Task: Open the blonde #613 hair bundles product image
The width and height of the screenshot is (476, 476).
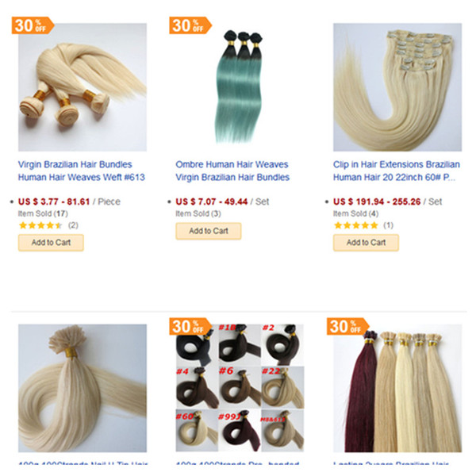Action: click(x=83, y=87)
